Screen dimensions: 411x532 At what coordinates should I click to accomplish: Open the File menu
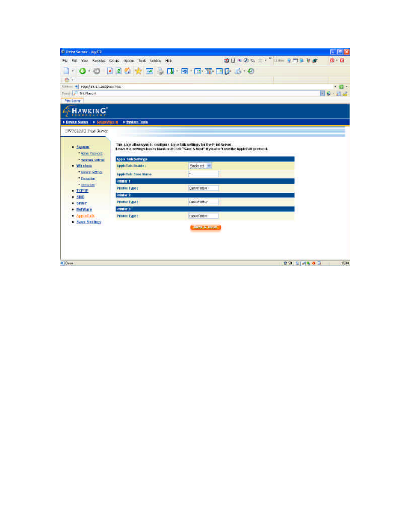tap(65, 61)
